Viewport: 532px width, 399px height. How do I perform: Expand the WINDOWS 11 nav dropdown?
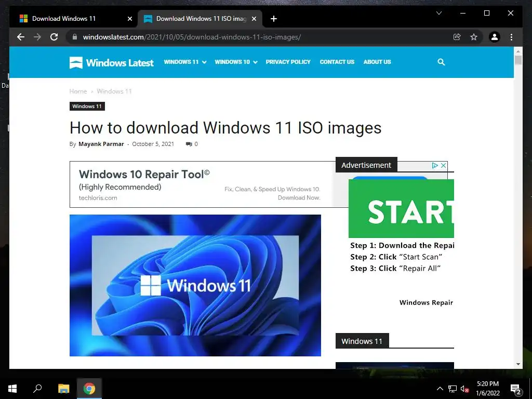185,62
